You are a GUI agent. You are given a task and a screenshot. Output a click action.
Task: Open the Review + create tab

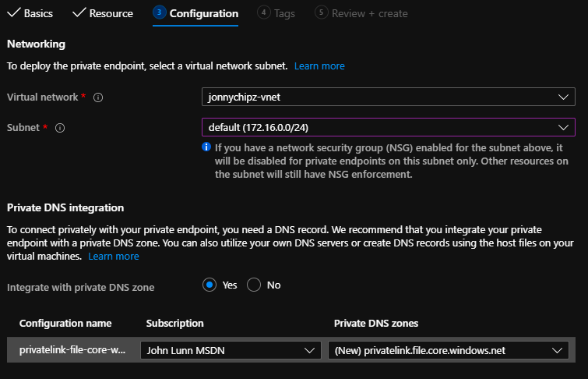pyautogui.click(x=369, y=13)
